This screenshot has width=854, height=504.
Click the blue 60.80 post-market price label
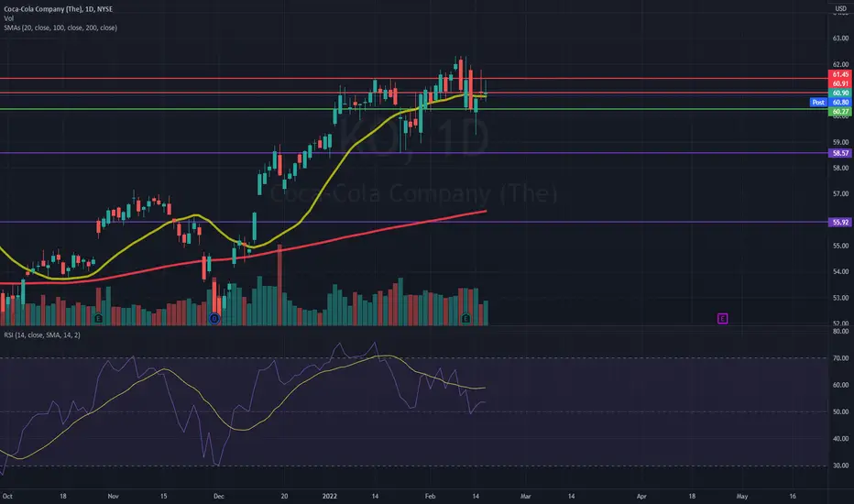[840, 103]
